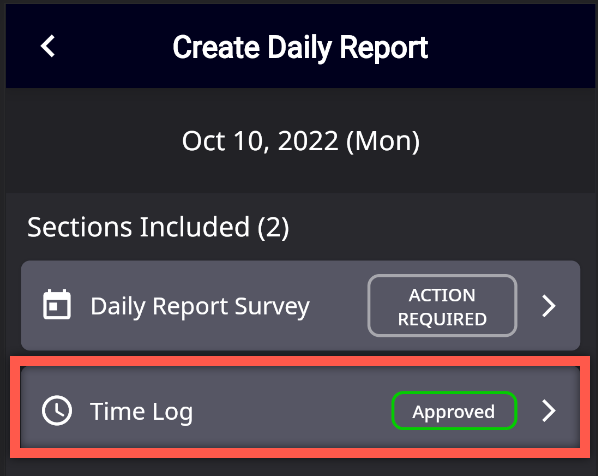Click the calendar icon beside Daily Report Survey
Viewport: 598px width, 476px height.
(x=57, y=304)
